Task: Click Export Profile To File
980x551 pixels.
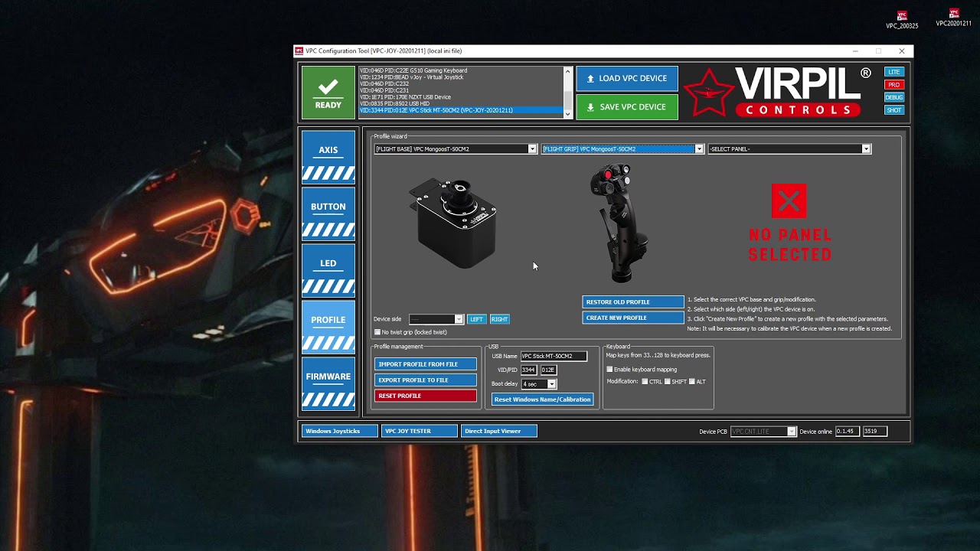Action: click(x=426, y=380)
